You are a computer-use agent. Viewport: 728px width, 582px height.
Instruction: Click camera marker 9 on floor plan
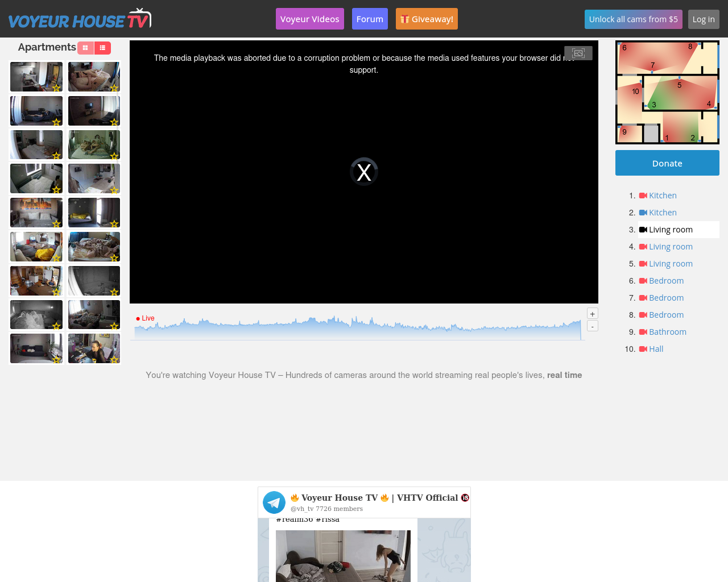tap(624, 132)
